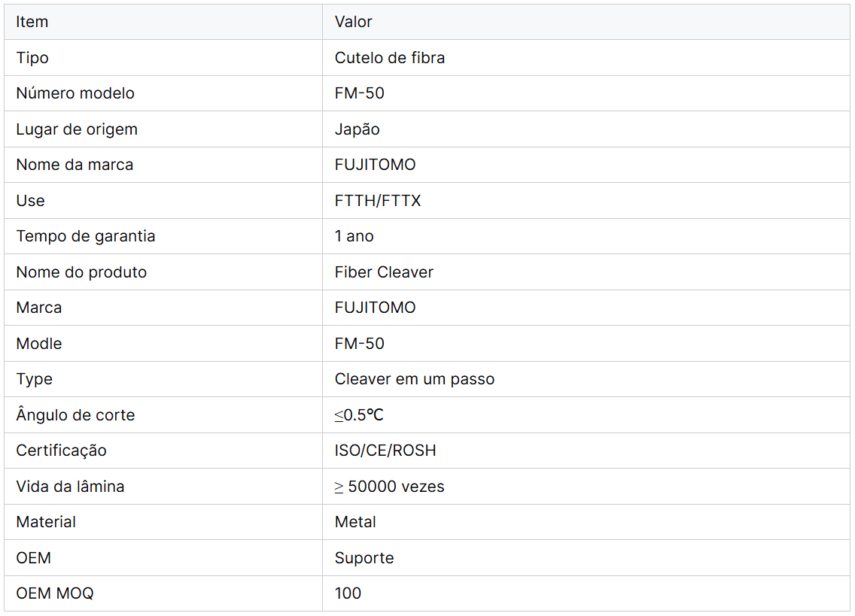Viewport: 855px width, 616px height.
Task: Click the 'Ângulo de corte' label
Action: (75, 415)
